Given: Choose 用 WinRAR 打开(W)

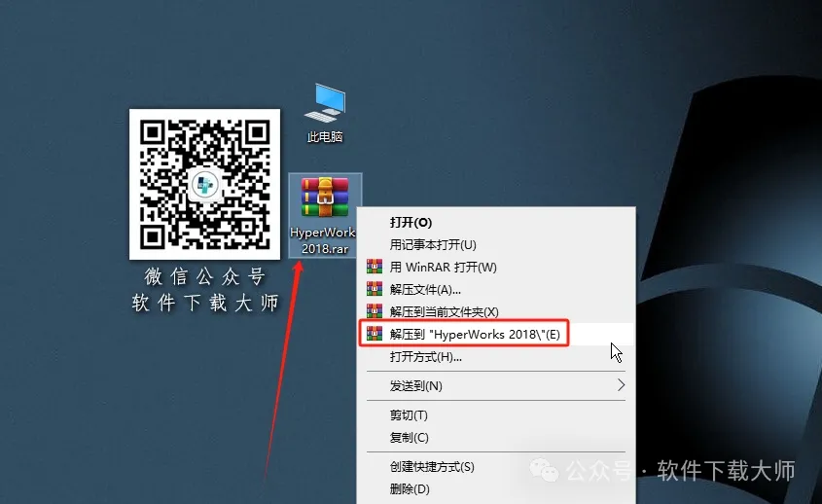Looking at the screenshot, I should point(496,267).
